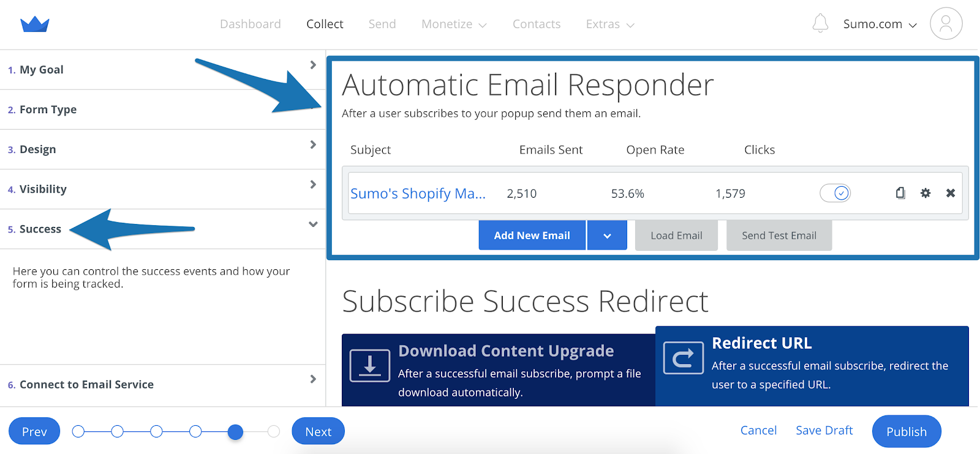The width and height of the screenshot is (980, 454).
Task: Click the Subject column header
Action: point(371,150)
